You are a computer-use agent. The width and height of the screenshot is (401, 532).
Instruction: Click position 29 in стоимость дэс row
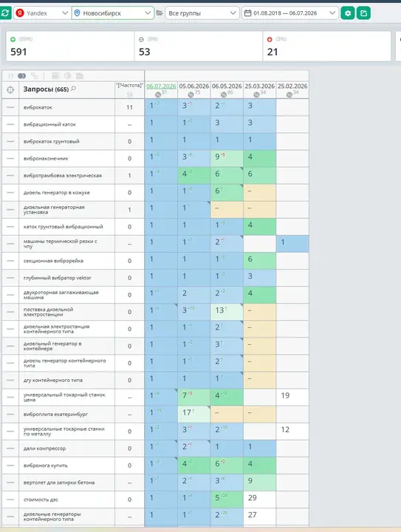pyautogui.click(x=252, y=498)
